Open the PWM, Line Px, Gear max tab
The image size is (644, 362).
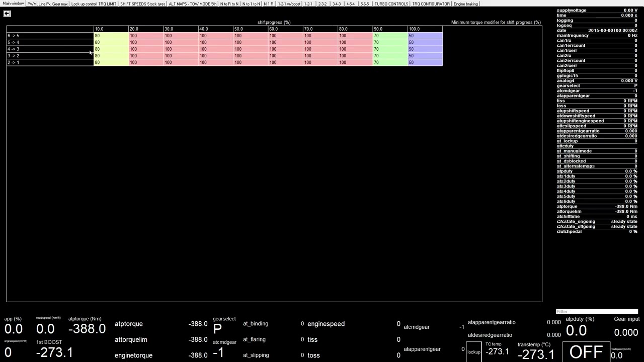[x=47, y=4]
